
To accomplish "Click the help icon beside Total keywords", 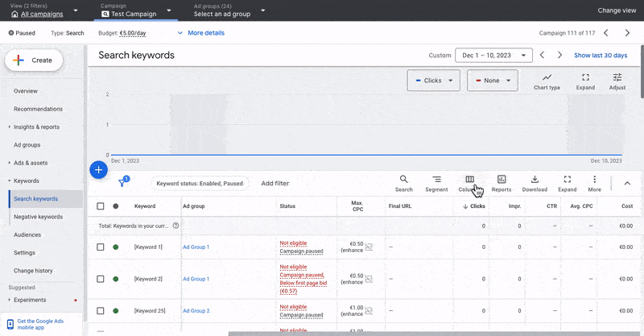I will pos(175,226).
